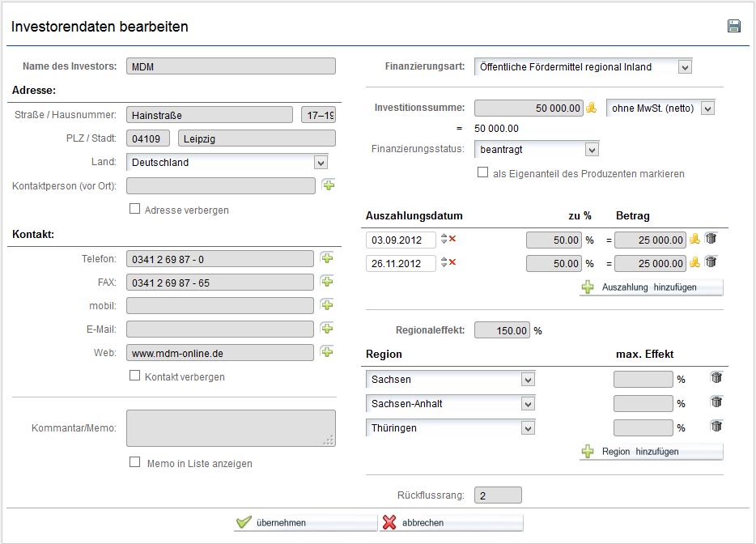Screen dimensions: 756x544
Task: Enable the 'Kontakt verbergen' checkbox
Action: [x=135, y=376]
